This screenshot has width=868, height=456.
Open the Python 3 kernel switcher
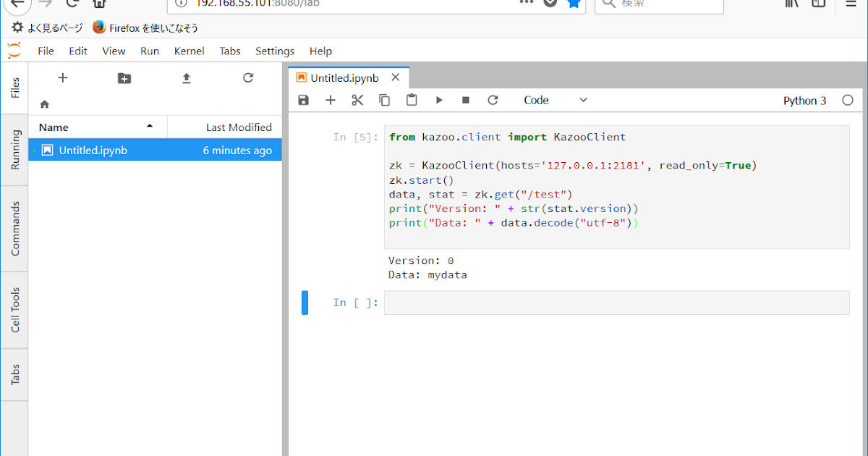coord(804,100)
